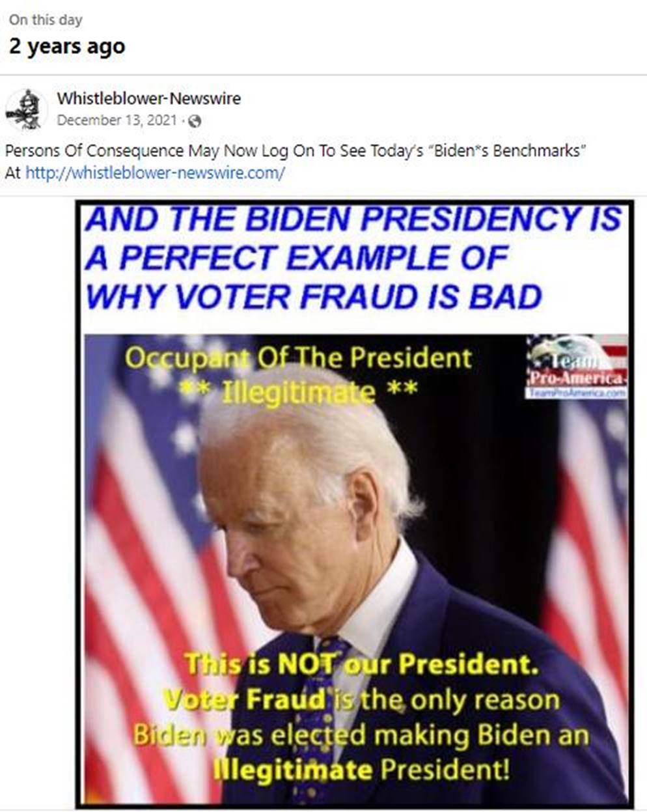This screenshot has width=647, height=812.
Task: Click the "Voter Fraud is the only reason" line
Action: click(x=361, y=701)
